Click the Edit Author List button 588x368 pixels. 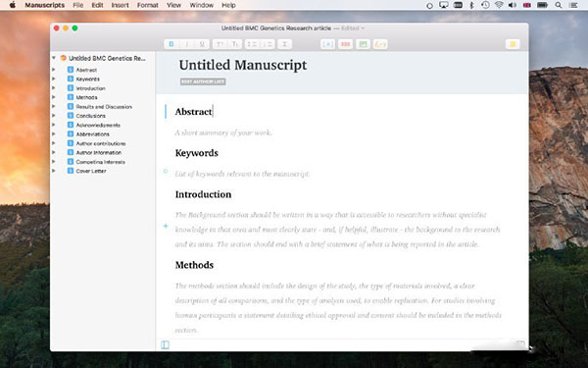click(203, 81)
